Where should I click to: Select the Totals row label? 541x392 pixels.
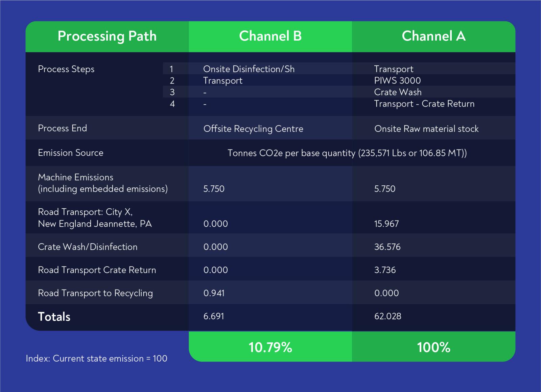[54, 317]
